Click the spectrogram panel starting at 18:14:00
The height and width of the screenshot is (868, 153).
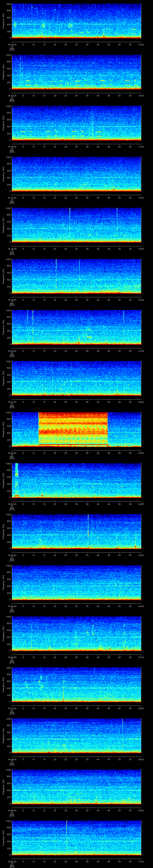(x=77, y=21)
